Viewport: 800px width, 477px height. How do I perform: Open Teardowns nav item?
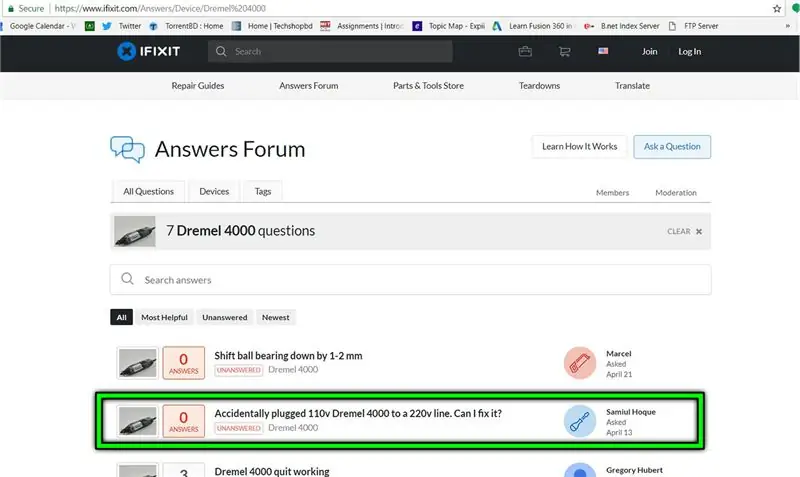click(x=539, y=86)
